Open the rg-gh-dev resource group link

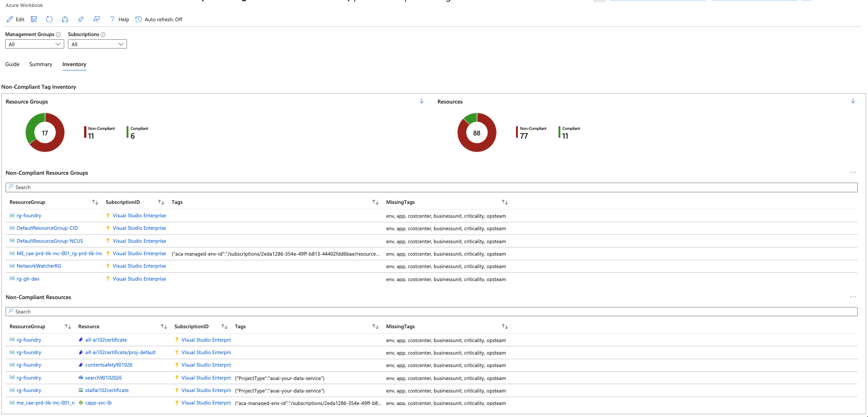28,279
